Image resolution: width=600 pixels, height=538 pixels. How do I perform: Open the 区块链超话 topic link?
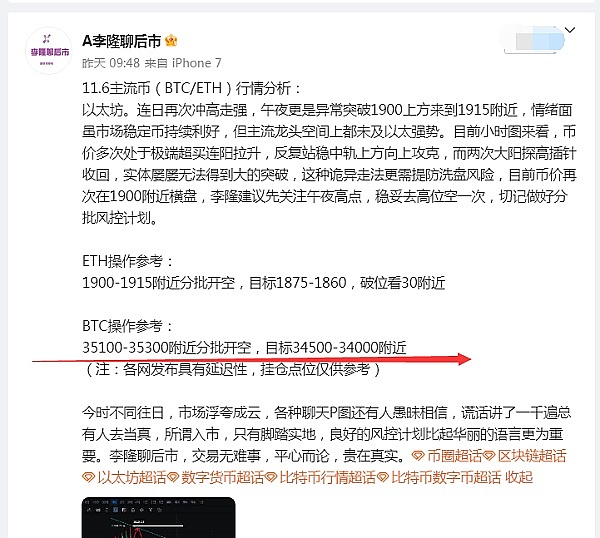pos(532,456)
